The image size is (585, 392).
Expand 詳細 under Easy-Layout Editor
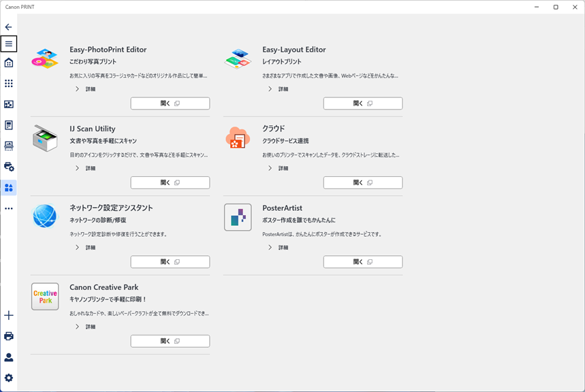[279, 88]
